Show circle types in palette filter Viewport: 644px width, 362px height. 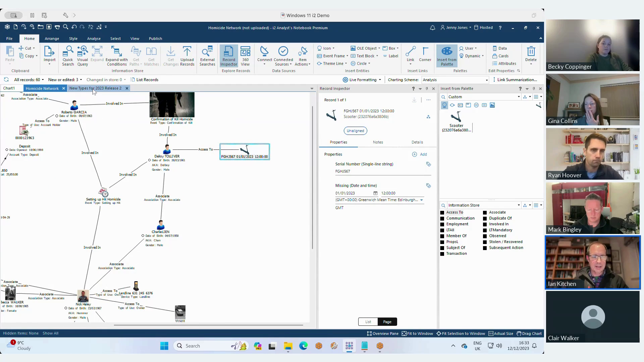(476, 105)
